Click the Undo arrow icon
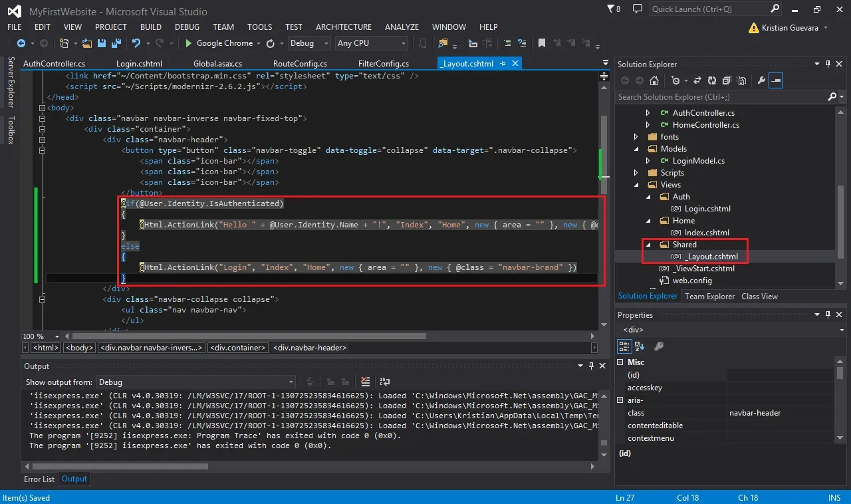Viewport: 851px width, 504px height. point(136,43)
